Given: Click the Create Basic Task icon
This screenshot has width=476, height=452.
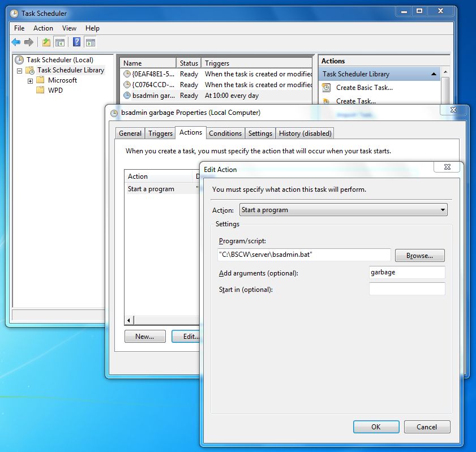Looking at the screenshot, I should click(x=327, y=88).
